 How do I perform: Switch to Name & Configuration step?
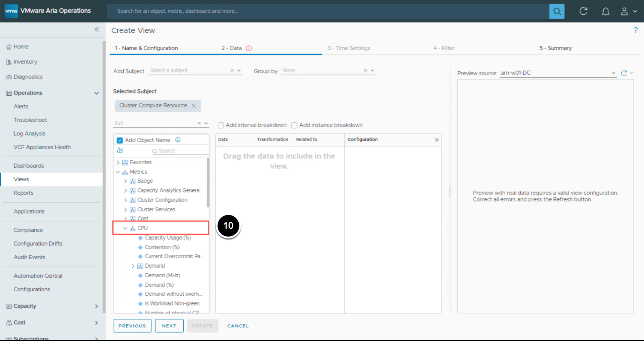(146, 48)
